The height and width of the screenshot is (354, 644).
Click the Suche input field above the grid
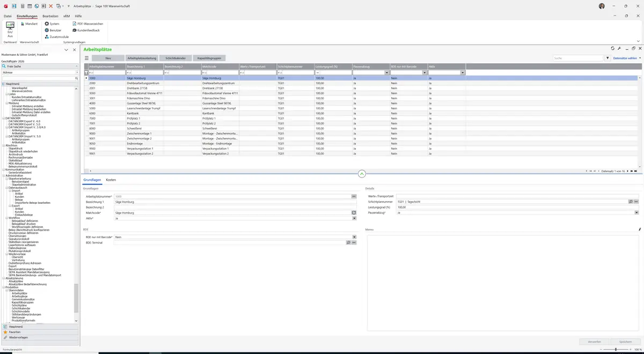579,58
